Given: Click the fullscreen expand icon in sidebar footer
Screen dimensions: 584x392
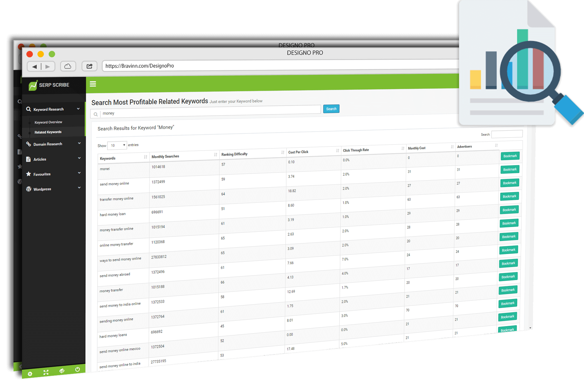Looking at the screenshot, I should tap(46, 372).
